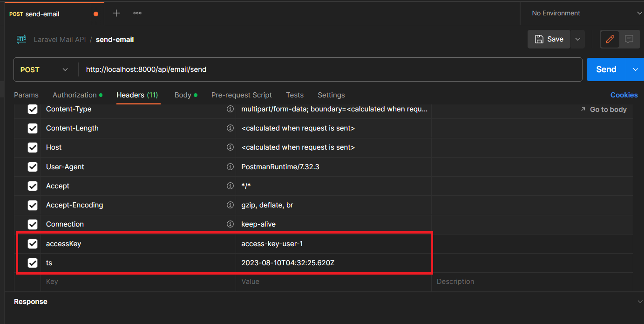The height and width of the screenshot is (324, 644).
Task: Show info for Content-Type header
Action: [230, 109]
